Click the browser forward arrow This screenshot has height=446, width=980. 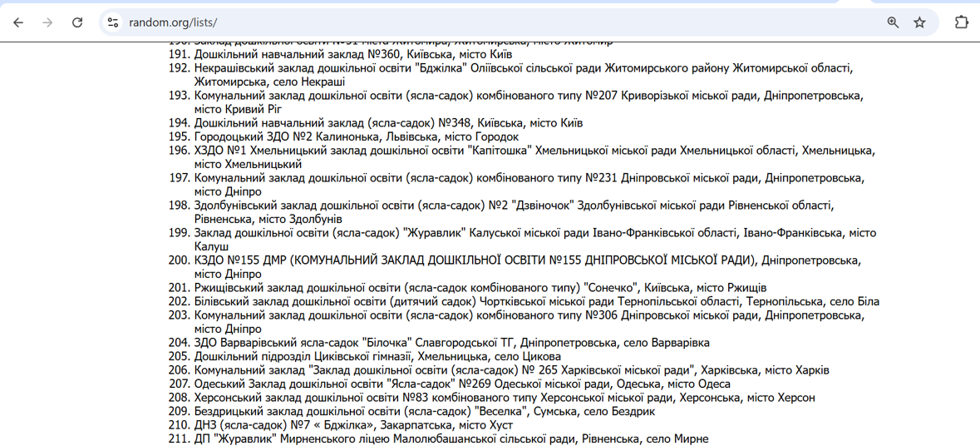(47, 22)
